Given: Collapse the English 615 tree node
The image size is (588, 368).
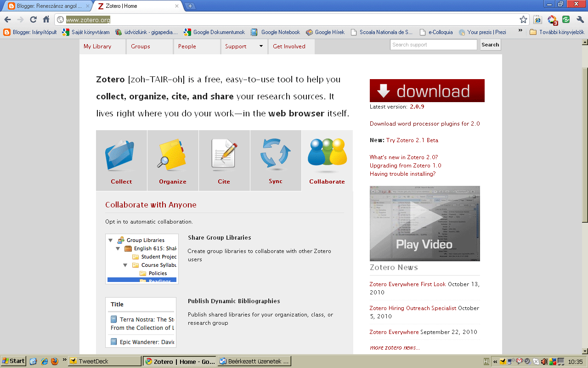Looking at the screenshot, I should click(118, 248).
